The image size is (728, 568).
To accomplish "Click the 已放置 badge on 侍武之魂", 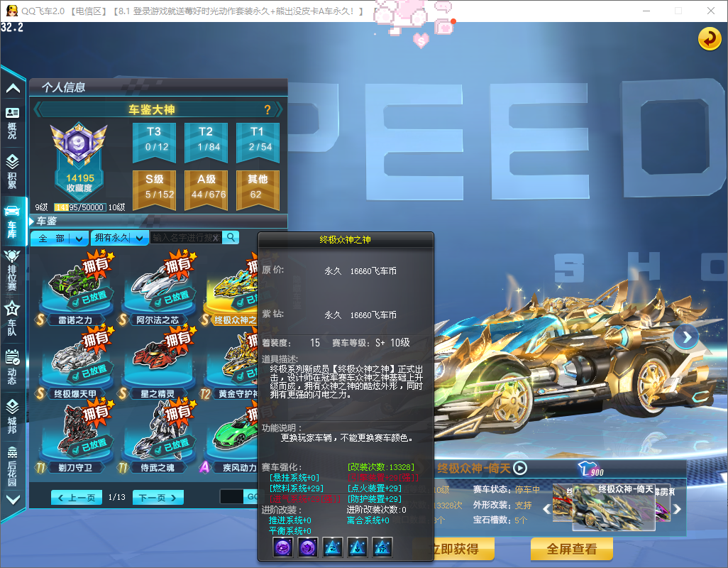I will [x=172, y=447].
